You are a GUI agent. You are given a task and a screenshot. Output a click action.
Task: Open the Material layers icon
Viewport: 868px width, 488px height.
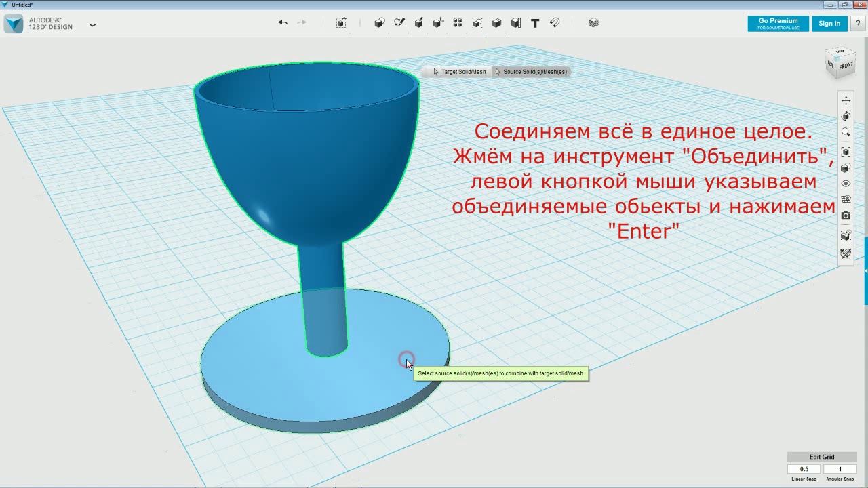point(594,22)
